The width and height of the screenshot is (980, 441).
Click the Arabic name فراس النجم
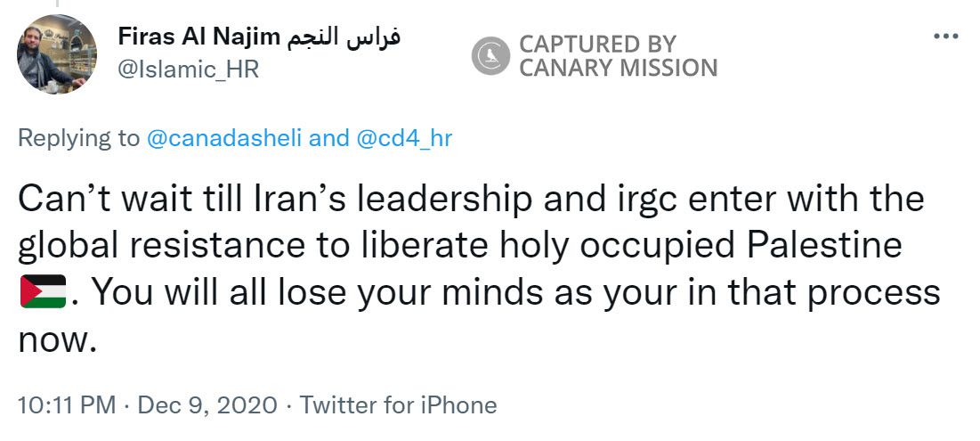tap(342, 37)
